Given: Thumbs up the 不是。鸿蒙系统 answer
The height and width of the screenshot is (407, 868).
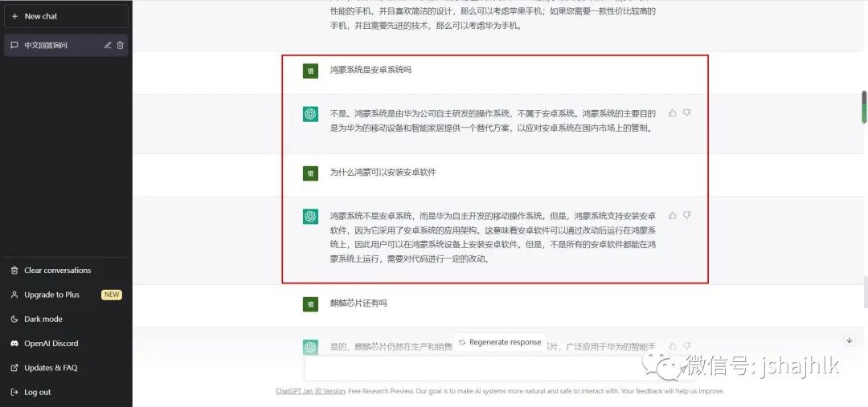Looking at the screenshot, I should 673,113.
